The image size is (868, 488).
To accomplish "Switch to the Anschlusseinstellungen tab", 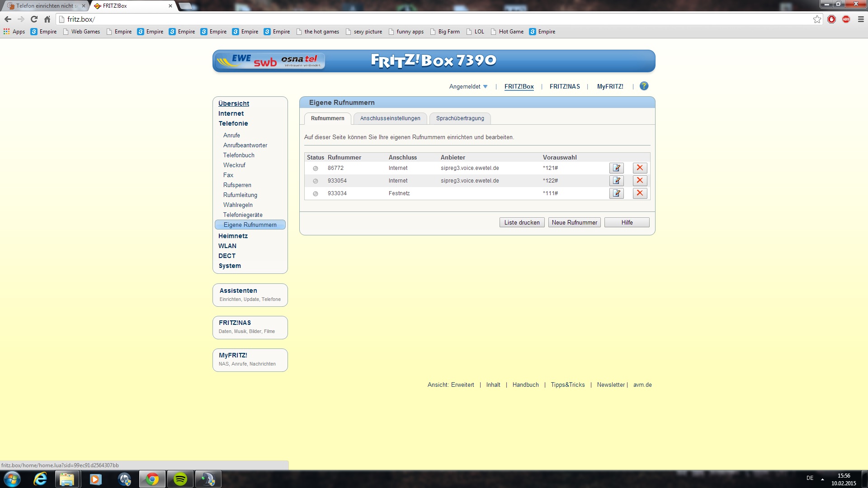I will coord(390,118).
